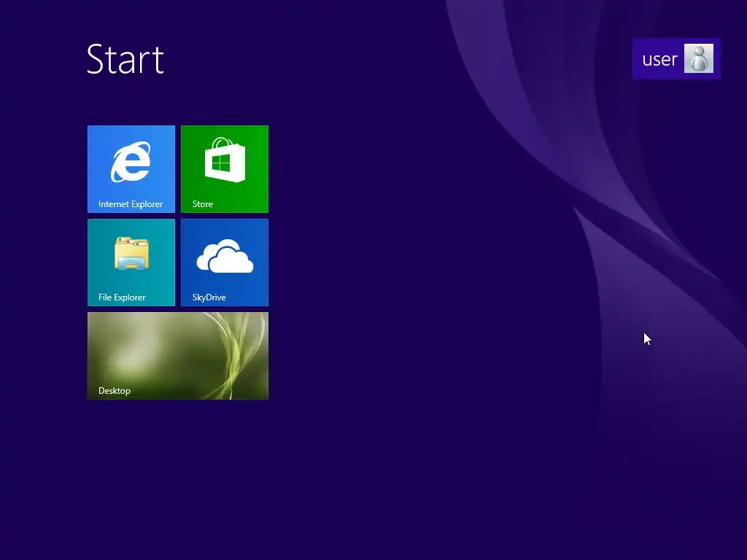The height and width of the screenshot is (560, 747).
Task: Click the user name label
Action: click(659, 60)
